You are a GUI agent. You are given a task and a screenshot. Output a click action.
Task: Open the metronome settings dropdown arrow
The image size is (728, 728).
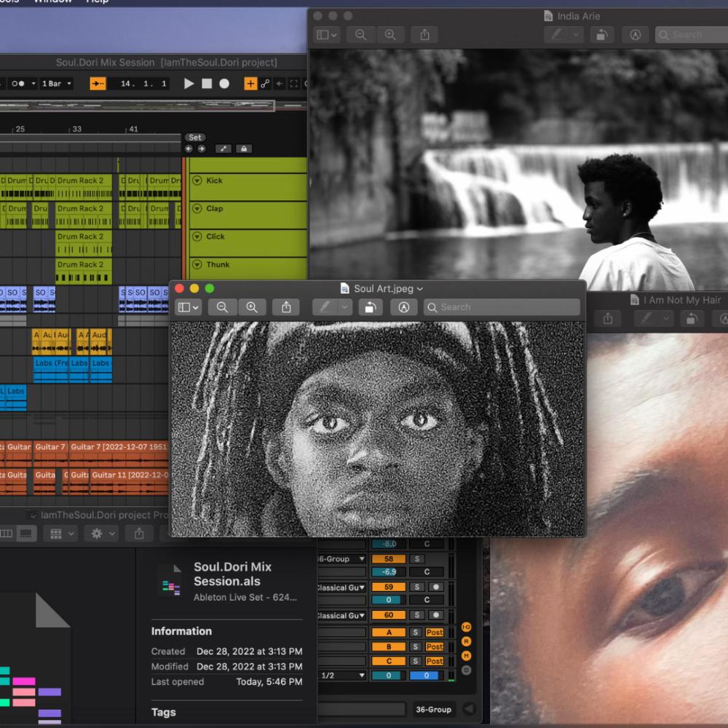[33, 84]
